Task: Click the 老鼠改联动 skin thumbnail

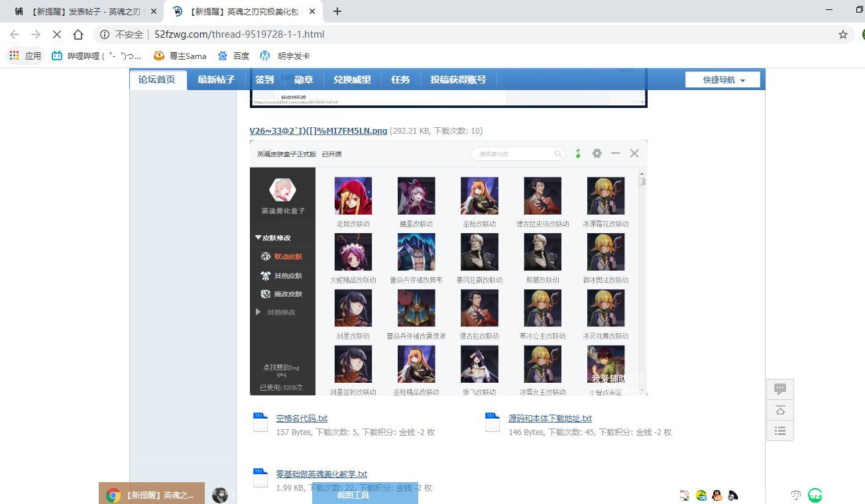Action: (x=353, y=195)
